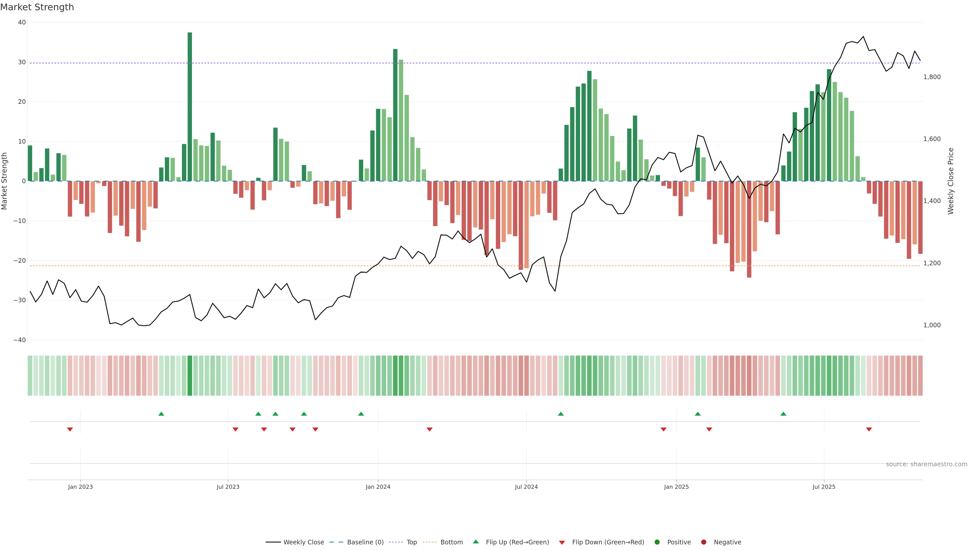Click the Negative red circle legend icon

click(x=703, y=542)
